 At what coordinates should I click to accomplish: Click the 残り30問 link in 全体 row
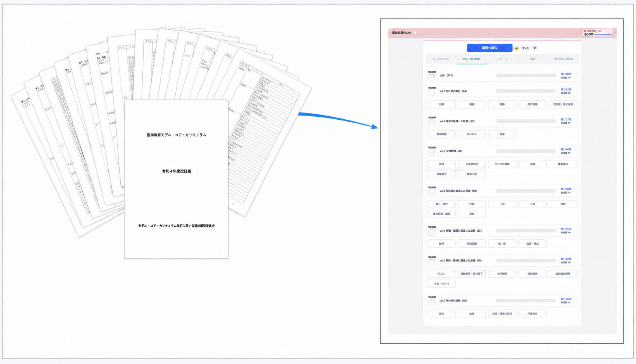566,74
